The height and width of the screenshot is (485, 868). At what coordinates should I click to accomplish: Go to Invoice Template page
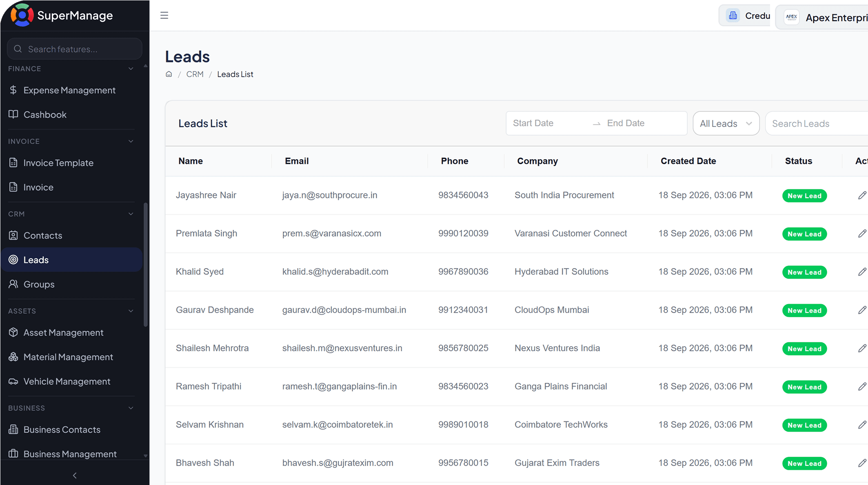71,163
